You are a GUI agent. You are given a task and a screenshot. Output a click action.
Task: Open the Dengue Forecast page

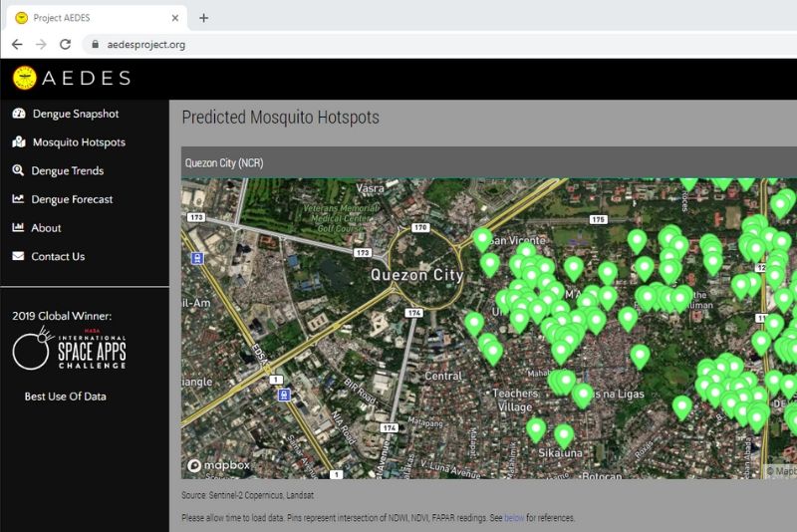[x=72, y=199]
